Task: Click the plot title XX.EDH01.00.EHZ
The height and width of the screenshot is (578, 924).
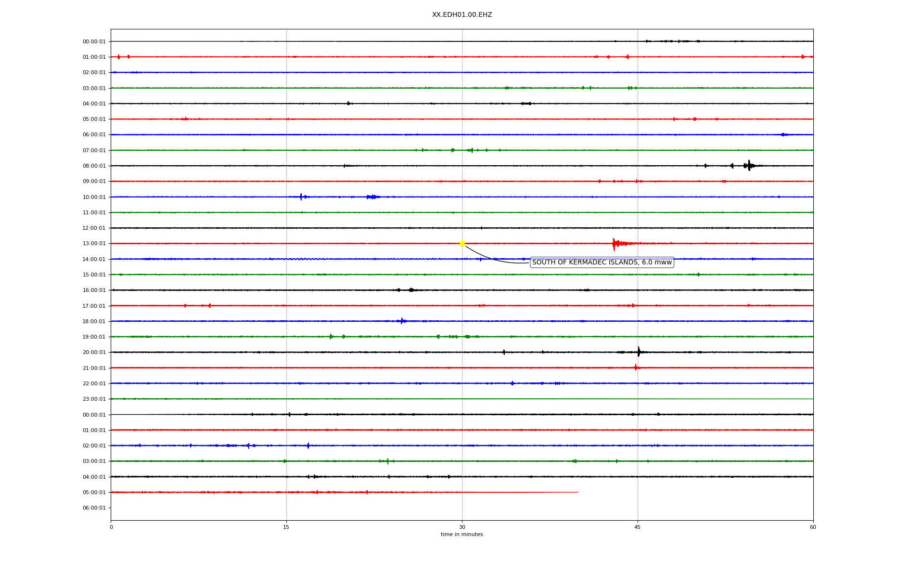Action: coord(462,15)
